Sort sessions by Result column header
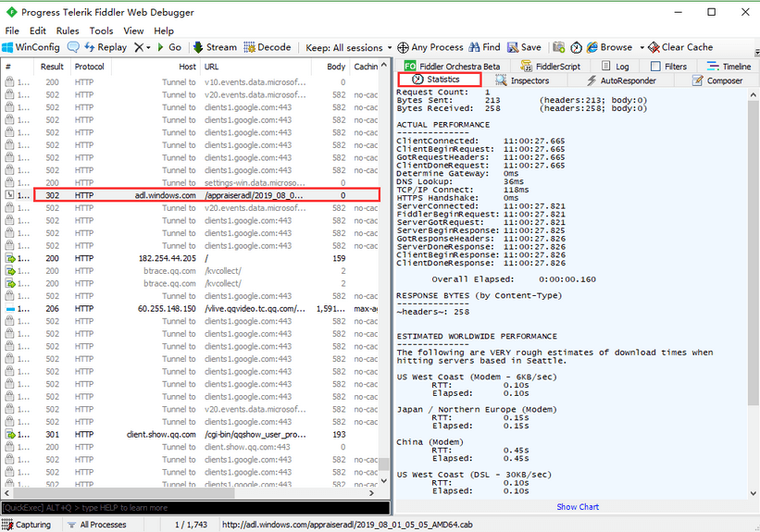Viewport: 760px width, 532px height. pyautogui.click(x=52, y=67)
